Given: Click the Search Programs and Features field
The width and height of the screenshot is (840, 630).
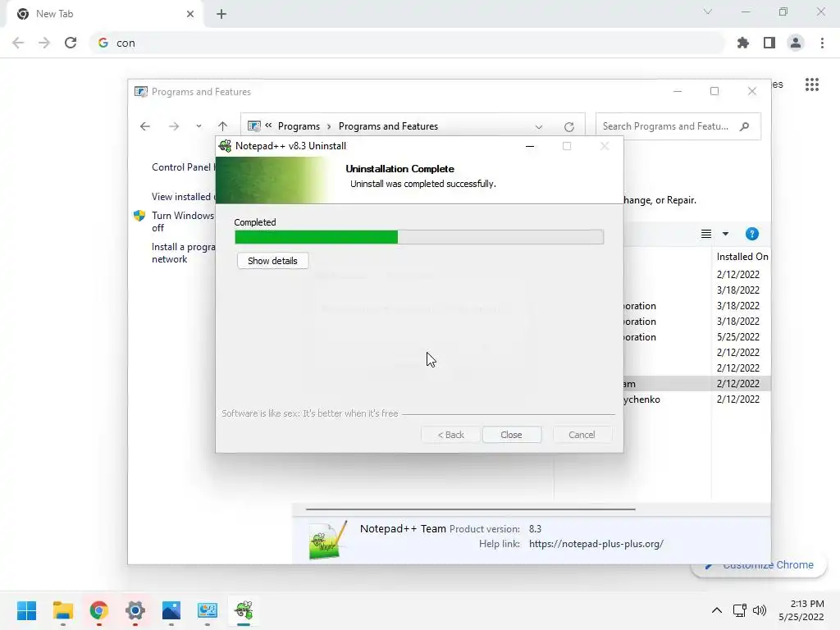Looking at the screenshot, I should pyautogui.click(x=678, y=126).
